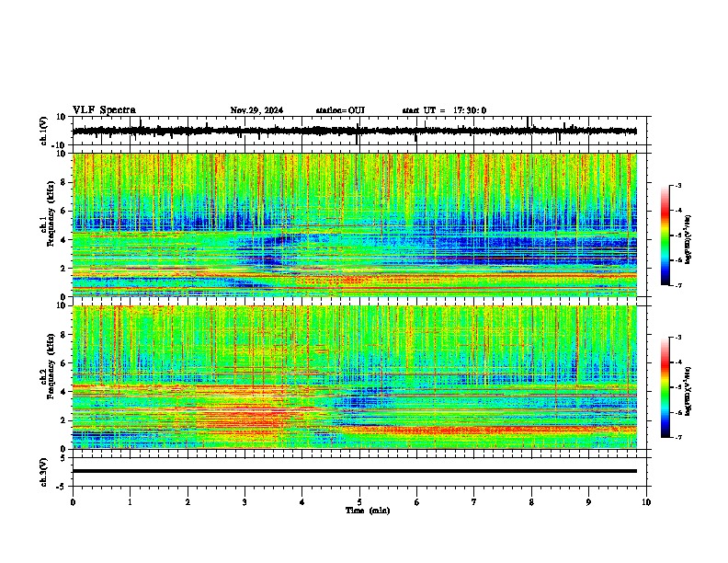The width and height of the screenshot is (728, 563).
Task: Click inside the ch.2 spectrogram panel
Action: click(354, 377)
